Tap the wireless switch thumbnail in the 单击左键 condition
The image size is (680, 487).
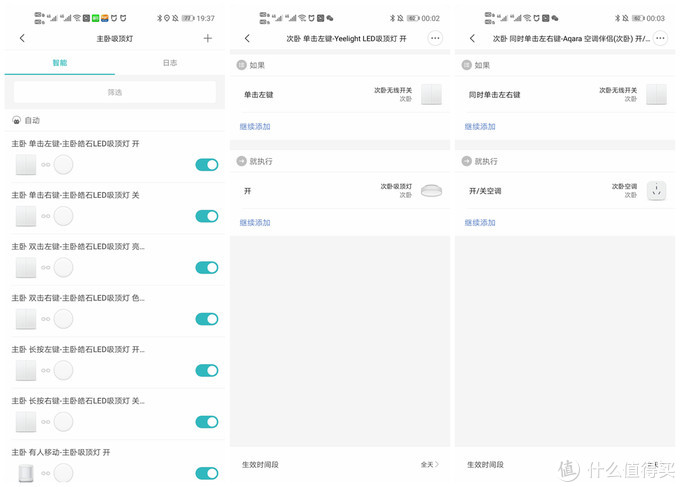[x=432, y=95]
